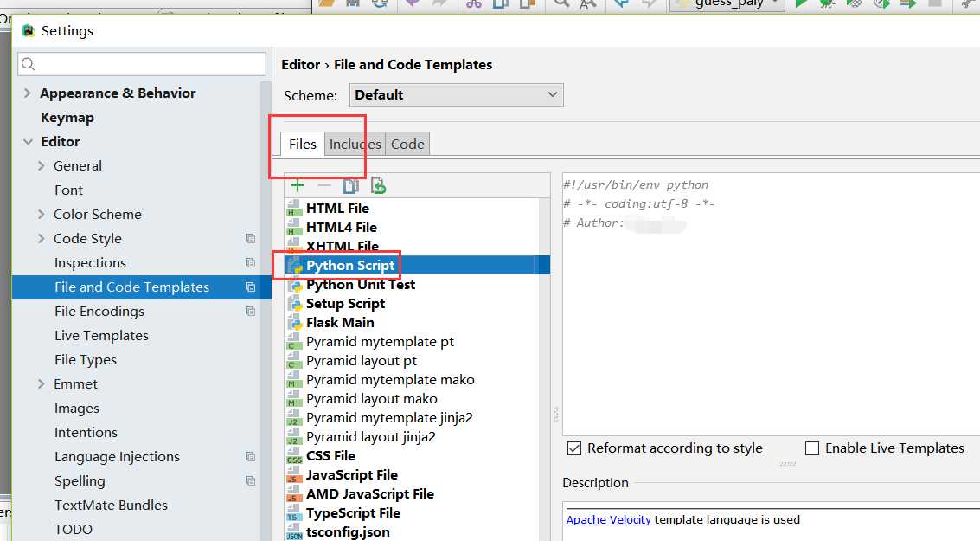Expand the Emmet node

coord(42,383)
